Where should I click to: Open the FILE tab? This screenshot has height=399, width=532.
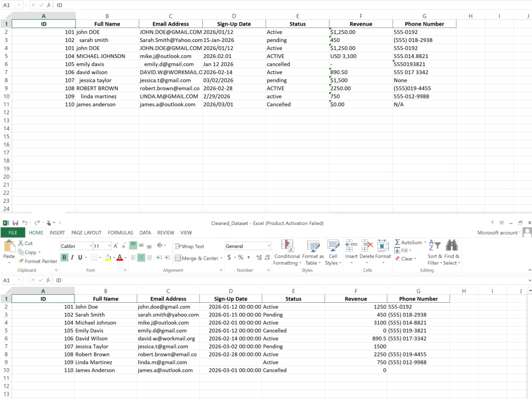coord(13,232)
